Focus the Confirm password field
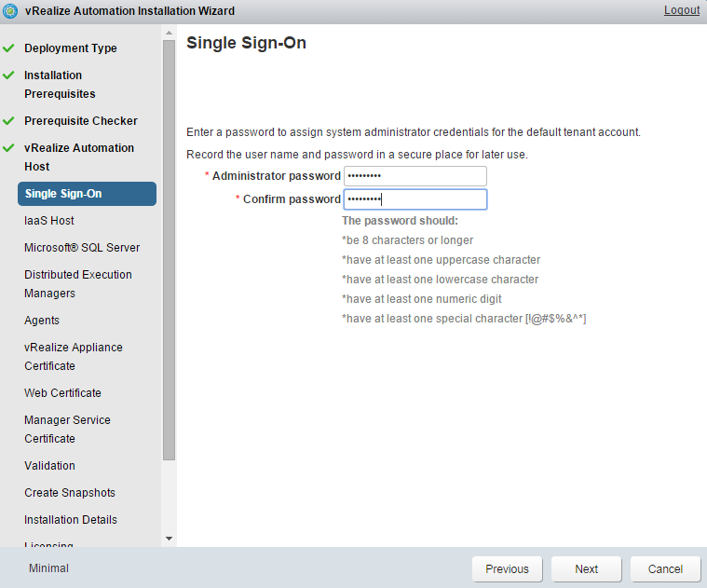The width and height of the screenshot is (707, 588). 415,199
